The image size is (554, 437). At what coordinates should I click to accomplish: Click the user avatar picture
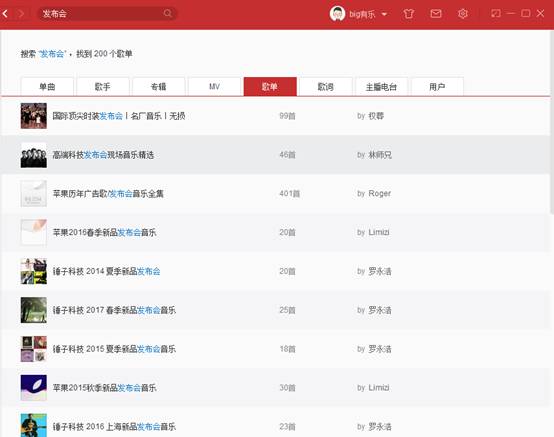(337, 14)
